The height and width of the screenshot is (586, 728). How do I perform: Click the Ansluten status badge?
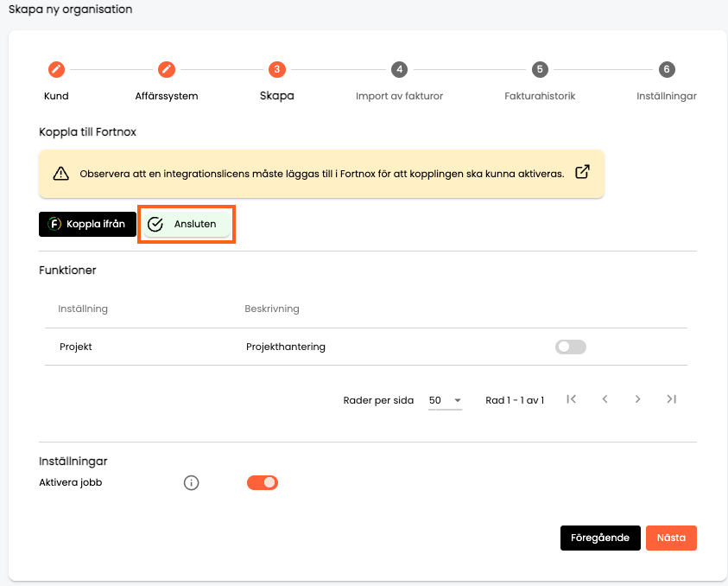pyautogui.click(x=187, y=225)
